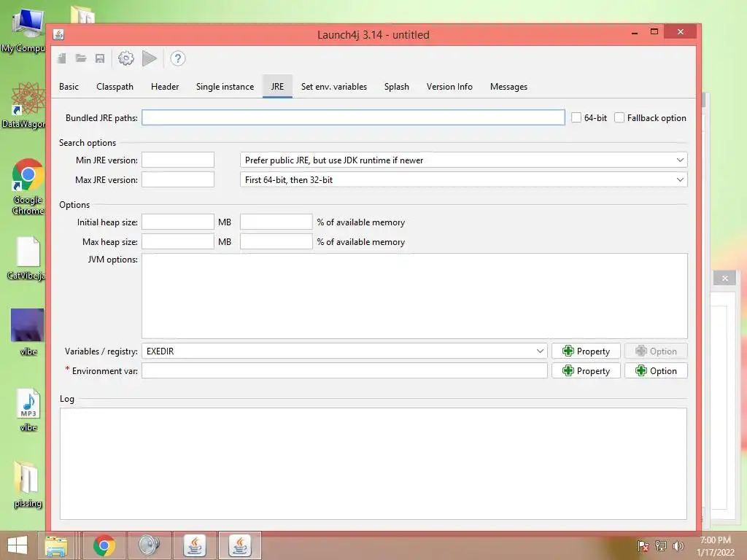Focus the Bundled JRE paths field

click(353, 117)
